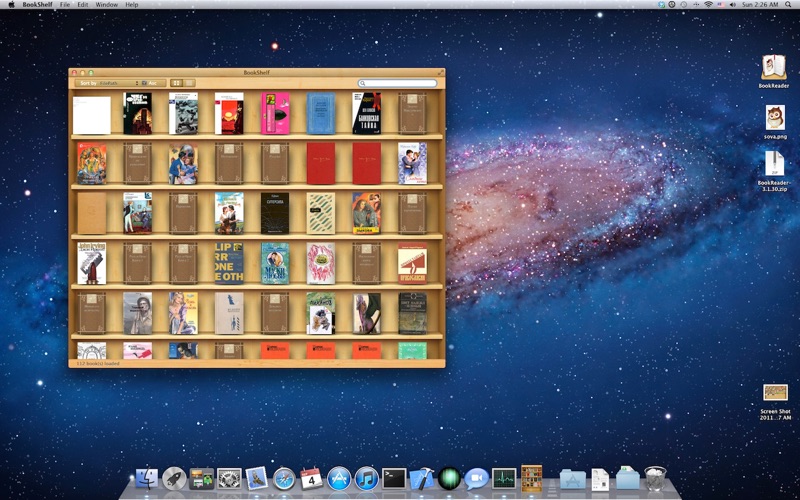Screen dimensions: 800x500
Task: Open Activity Monitor from the Dock
Action: coord(504,479)
